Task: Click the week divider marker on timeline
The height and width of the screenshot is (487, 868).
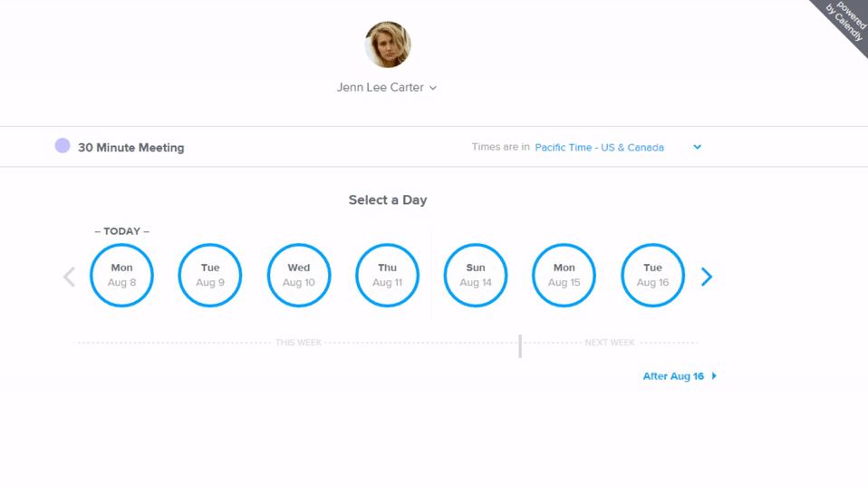Action: 520,346
